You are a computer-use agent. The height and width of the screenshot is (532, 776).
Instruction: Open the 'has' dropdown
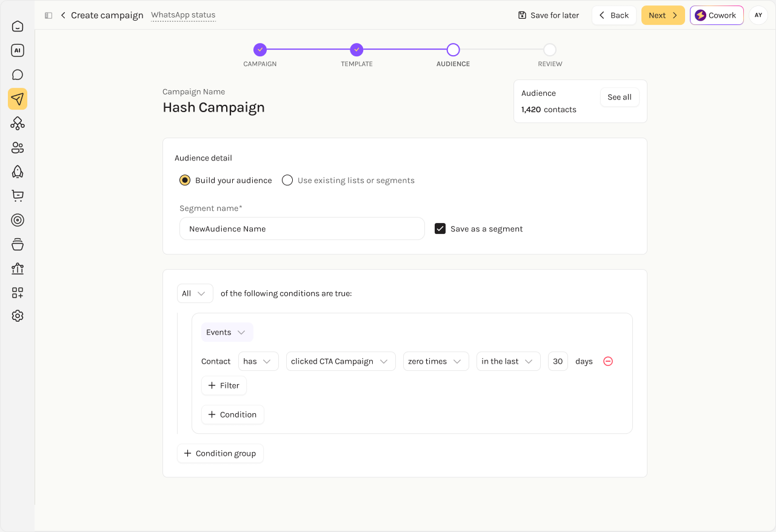tap(258, 361)
